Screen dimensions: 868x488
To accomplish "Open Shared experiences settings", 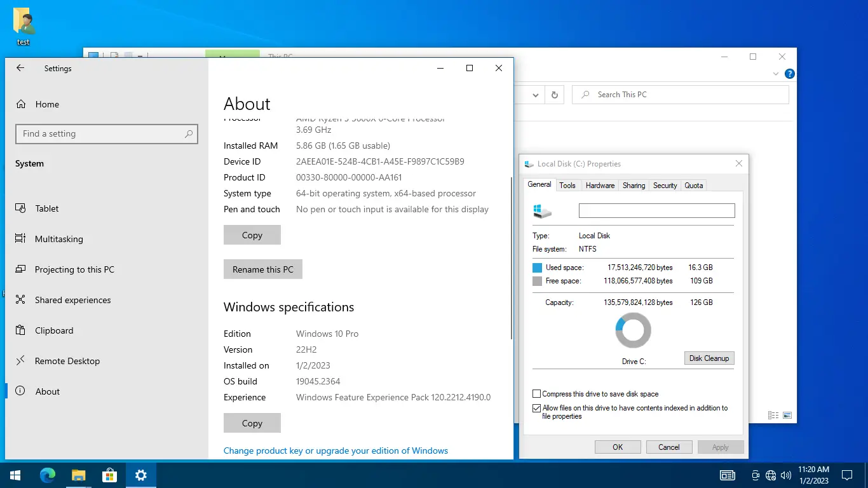I will point(71,300).
